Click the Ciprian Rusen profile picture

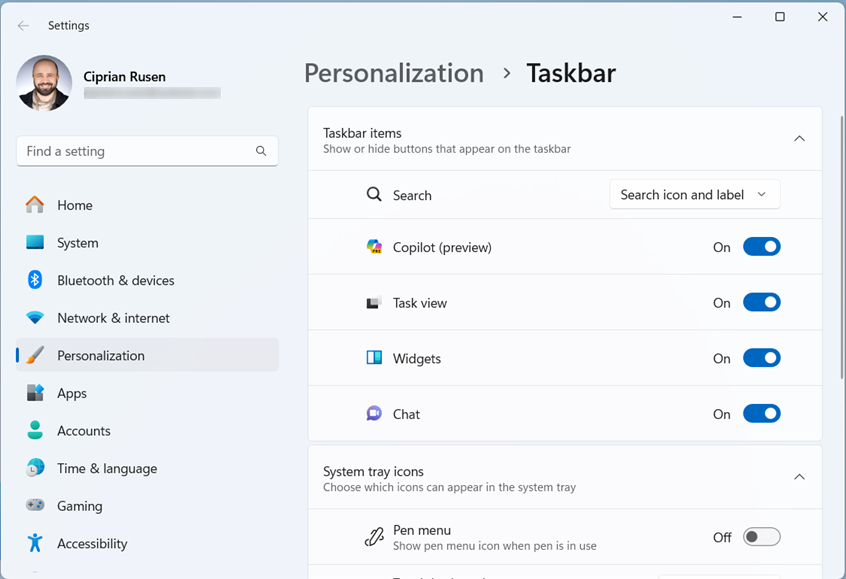tap(44, 83)
